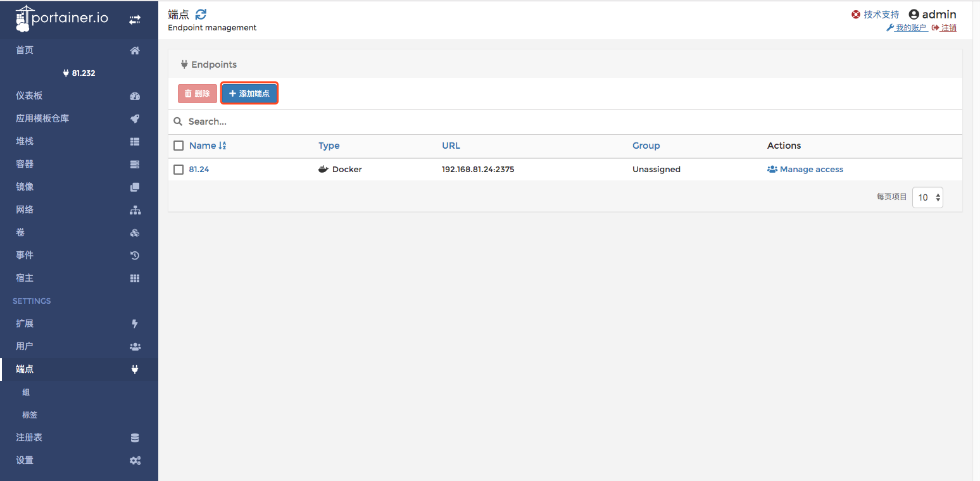Click the Unassigned group cell
The image size is (980, 481).
656,170
